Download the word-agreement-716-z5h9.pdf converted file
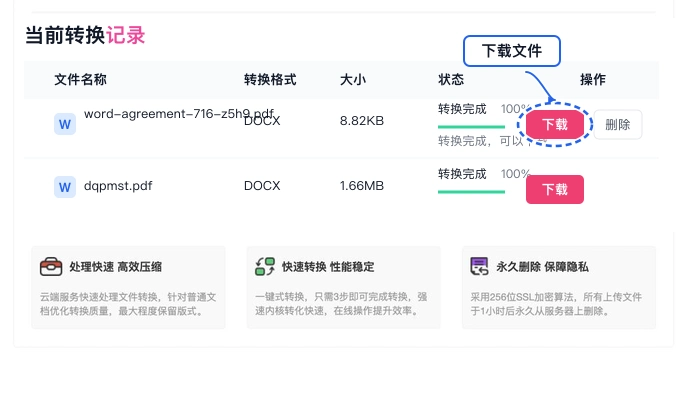The image size is (700, 395). (554, 125)
